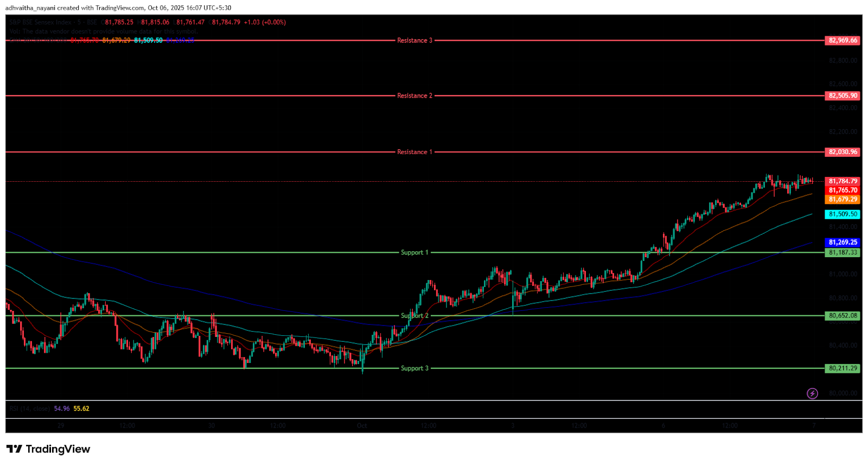Click the 80,211.29 support price tag

pos(843,368)
